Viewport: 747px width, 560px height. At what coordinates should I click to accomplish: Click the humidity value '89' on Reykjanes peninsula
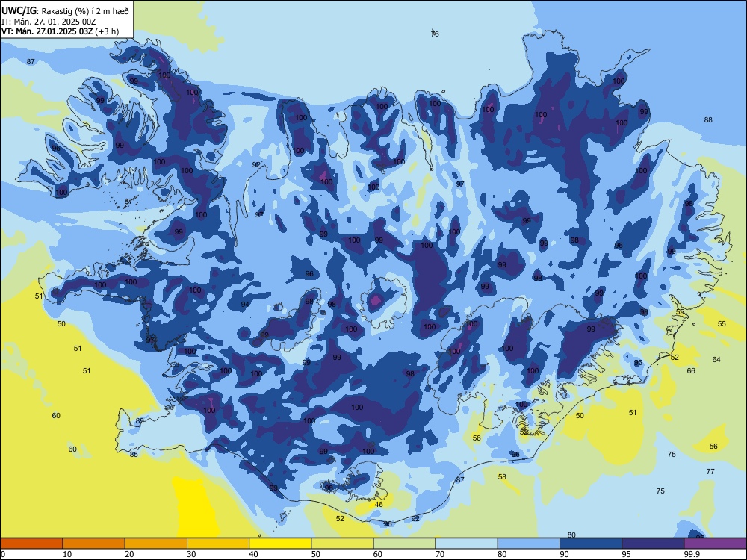[140, 421]
